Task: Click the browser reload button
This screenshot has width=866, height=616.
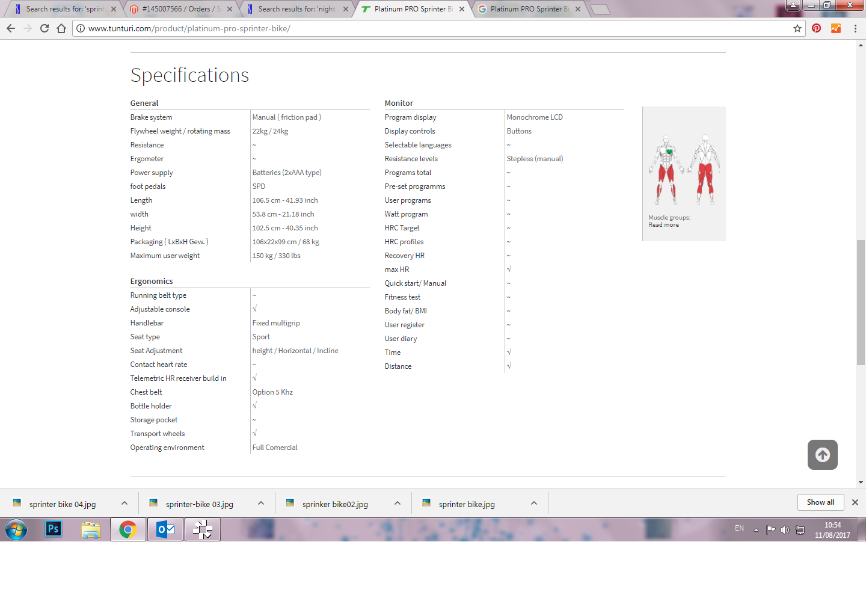Action: tap(45, 28)
